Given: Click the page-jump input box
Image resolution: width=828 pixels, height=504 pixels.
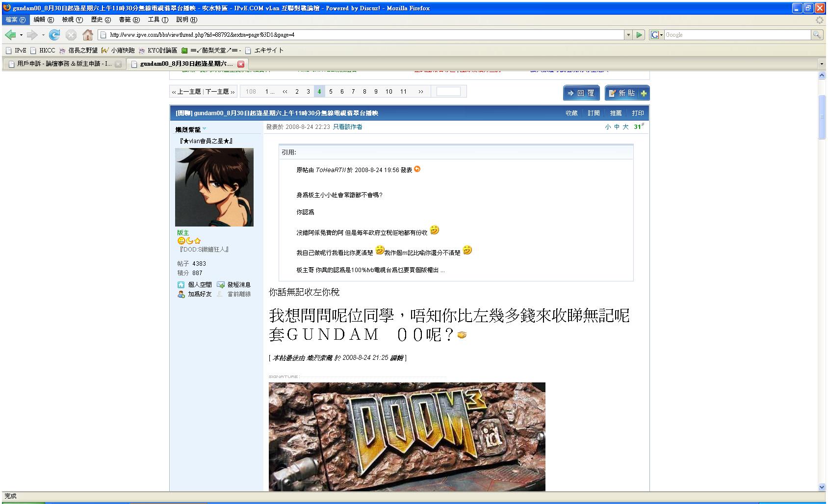Looking at the screenshot, I should coord(448,92).
